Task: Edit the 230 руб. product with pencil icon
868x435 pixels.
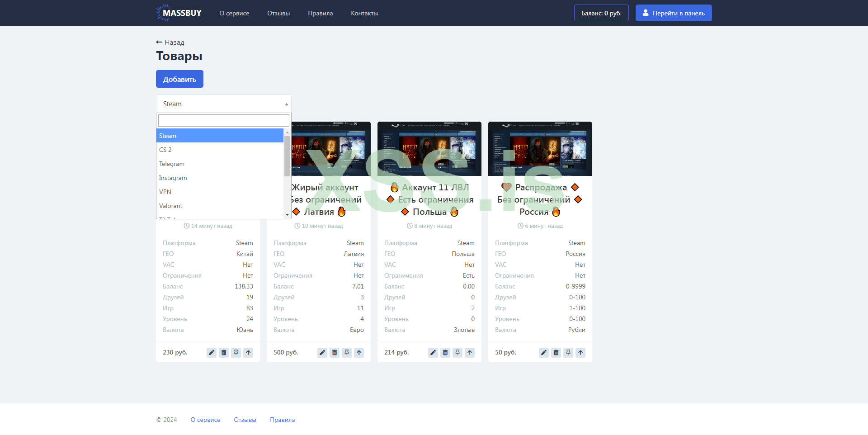Action: tap(212, 353)
